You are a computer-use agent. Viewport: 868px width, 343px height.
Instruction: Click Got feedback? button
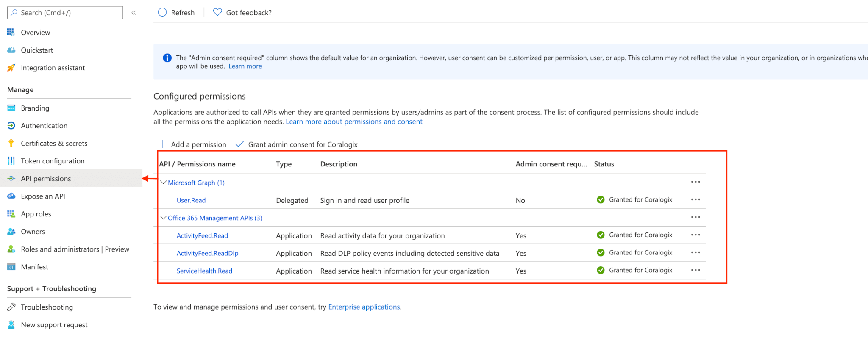[242, 12]
